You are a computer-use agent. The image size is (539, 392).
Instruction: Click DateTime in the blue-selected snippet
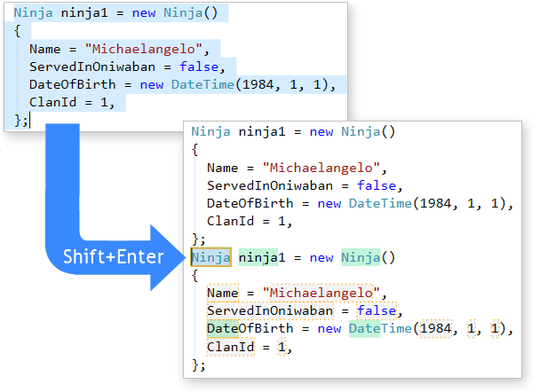(203, 85)
